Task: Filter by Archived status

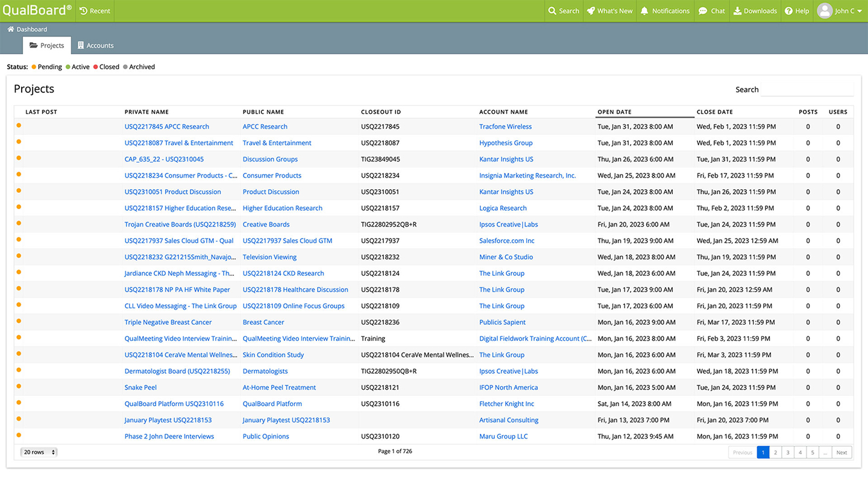Action: click(x=139, y=67)
